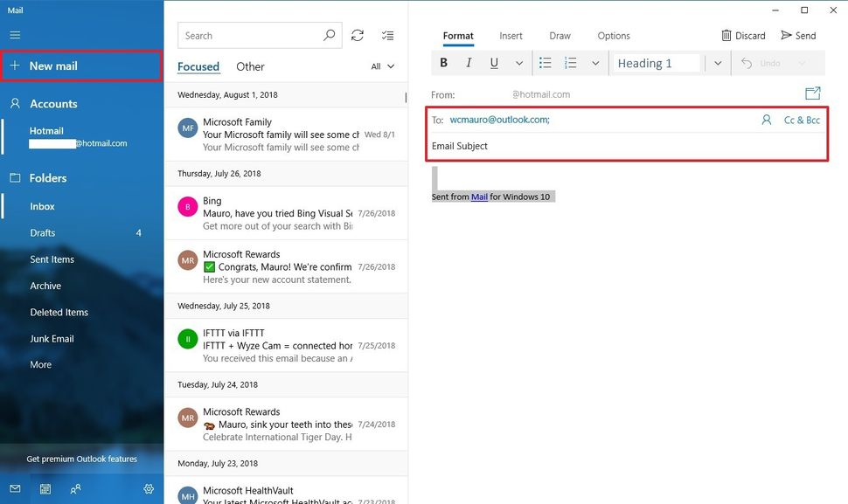Screen dimensions: 848x504
Task: Toggle bold formatting
Action: click(443, 62)
